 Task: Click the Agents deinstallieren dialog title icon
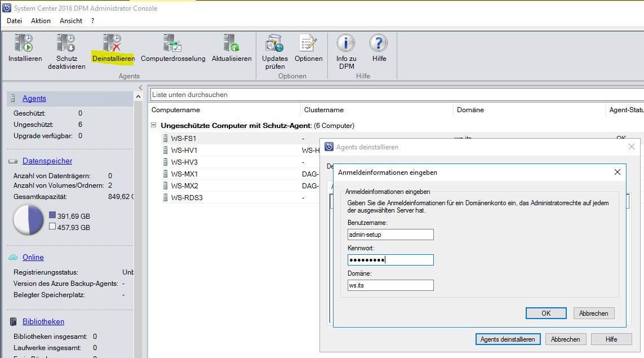coord(329,147)
